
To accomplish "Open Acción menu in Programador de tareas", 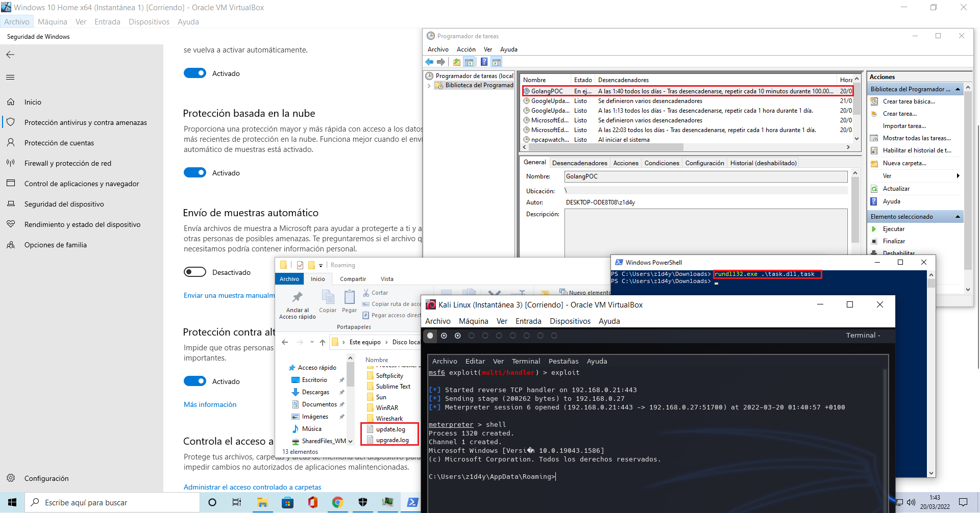I will (x=466, y=49).
